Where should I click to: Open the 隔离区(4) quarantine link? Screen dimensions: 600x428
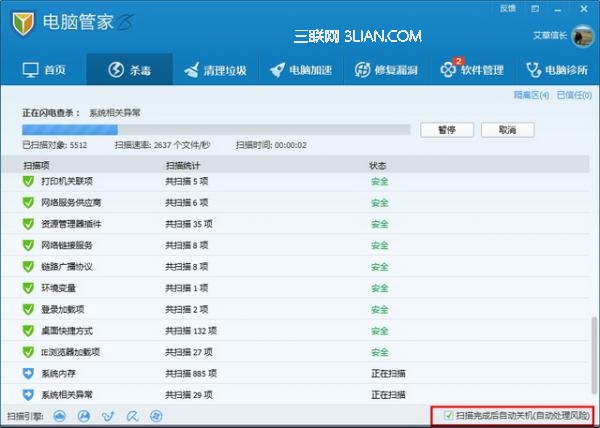[x=532, y=95]
